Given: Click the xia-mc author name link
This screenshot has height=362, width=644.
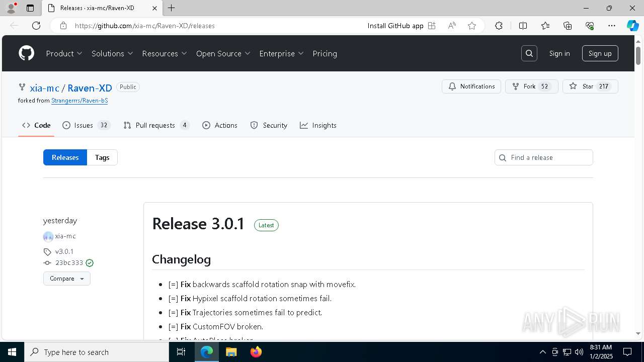Looking at the screenshot, I should pos(65,236).
